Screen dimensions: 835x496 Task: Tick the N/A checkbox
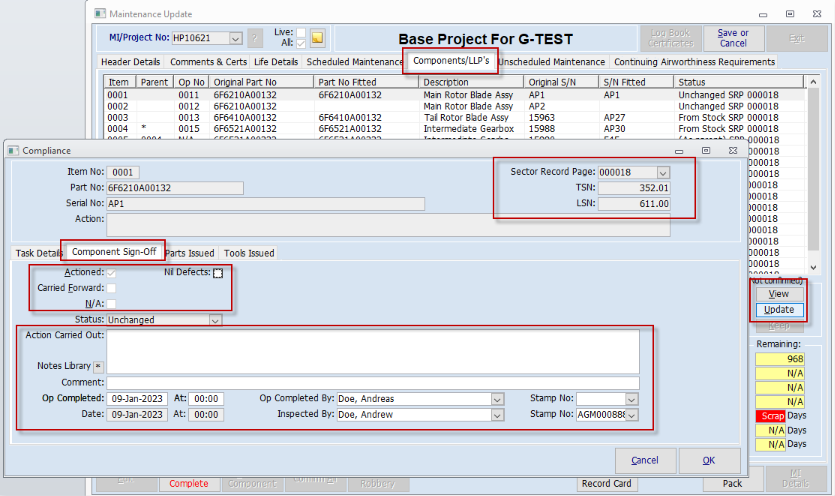coord(111,304)
